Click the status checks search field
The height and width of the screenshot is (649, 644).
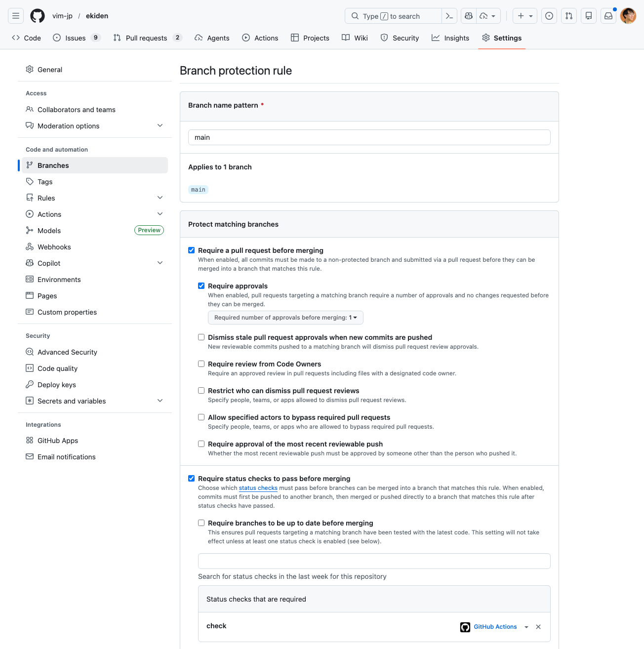pyautogui.click(x=374, y=561)
